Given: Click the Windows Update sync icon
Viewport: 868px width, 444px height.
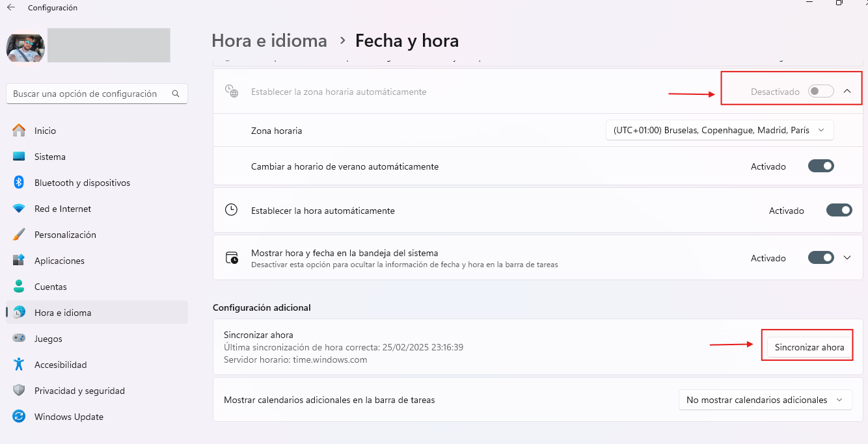Looking at the screenshot, I should [x=19, y=417].
